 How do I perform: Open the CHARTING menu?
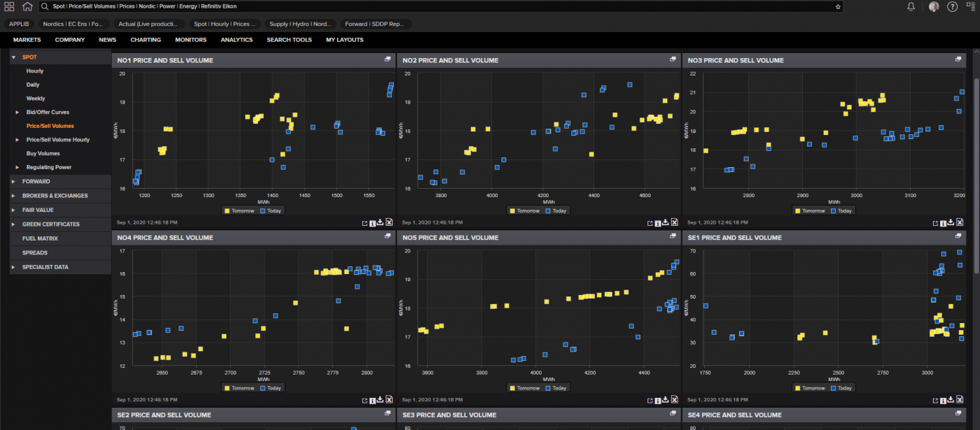tap(146, 40)
